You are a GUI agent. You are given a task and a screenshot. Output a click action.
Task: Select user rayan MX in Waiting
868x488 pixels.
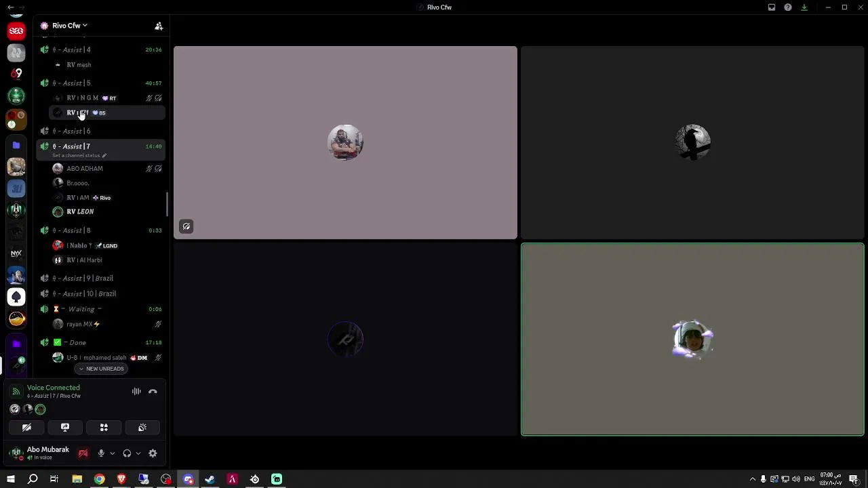click(x=107, y=325)
